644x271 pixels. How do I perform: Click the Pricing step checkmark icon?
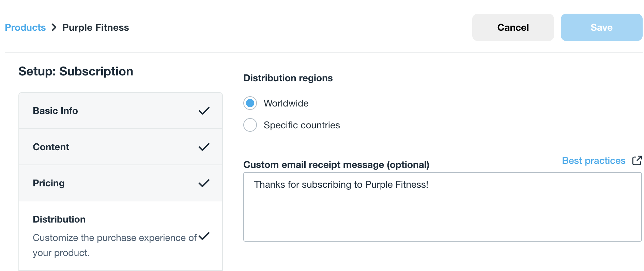coord(204,183)
